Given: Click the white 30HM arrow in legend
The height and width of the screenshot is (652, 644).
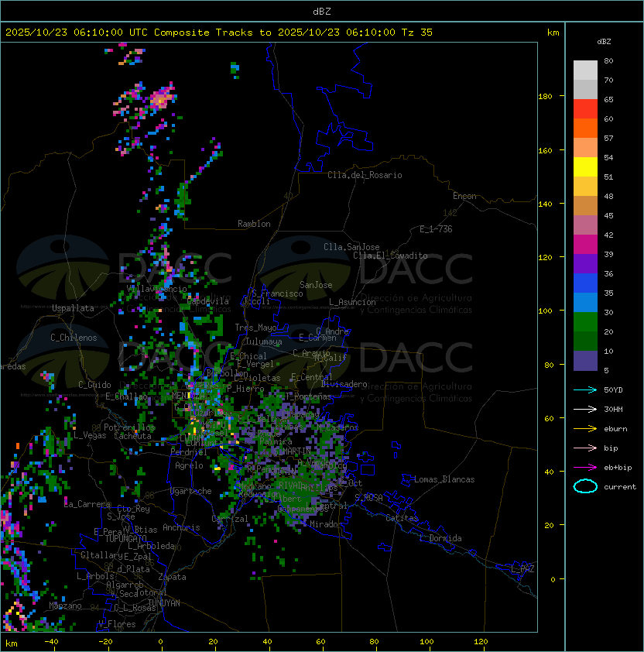Looking at the screenshot, I should pyautogui.click(x=585, y=410).
